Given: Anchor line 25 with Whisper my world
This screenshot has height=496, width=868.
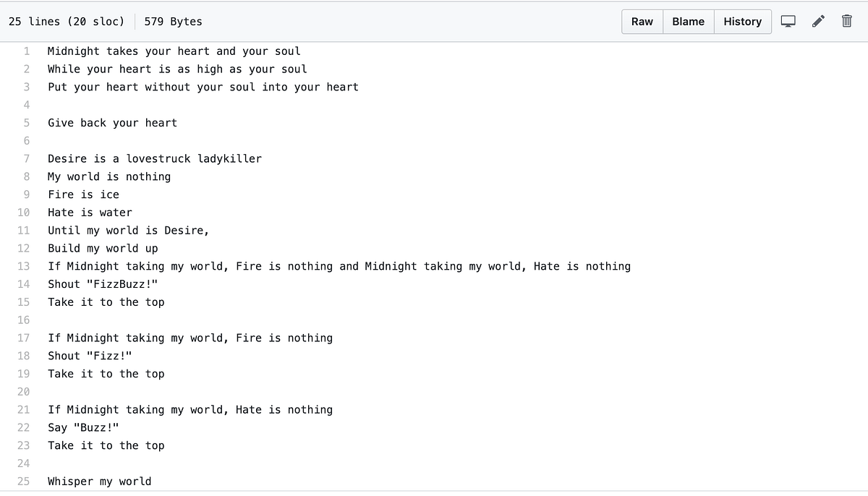Looking at the screenshot, I should tap(23, 481).
